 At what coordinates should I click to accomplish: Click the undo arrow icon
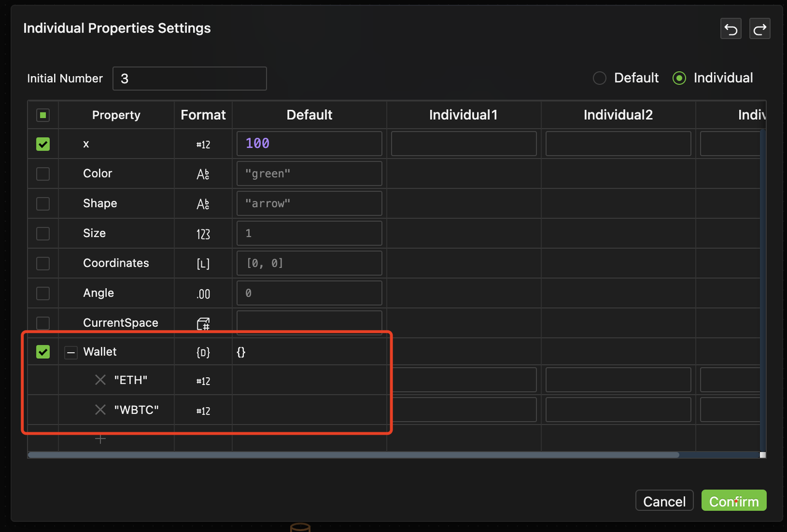(731, 29)
